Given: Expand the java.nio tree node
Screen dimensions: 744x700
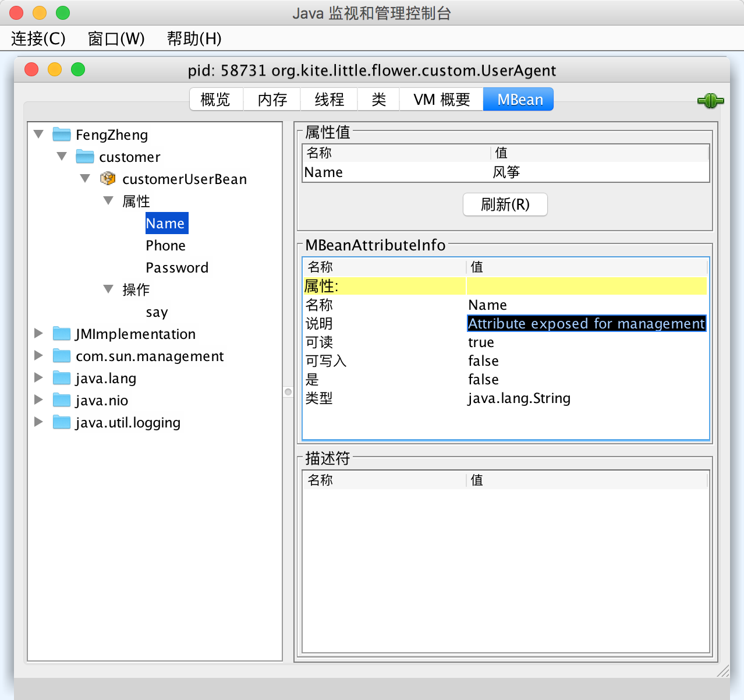Looking at the screenshot, I should point(38,400).
